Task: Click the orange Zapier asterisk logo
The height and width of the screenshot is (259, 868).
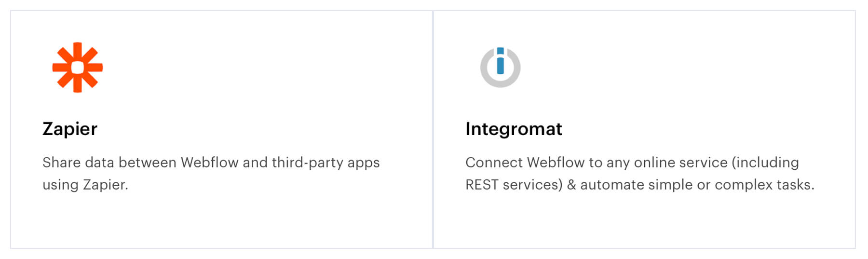Action: [x=77, y=68]
